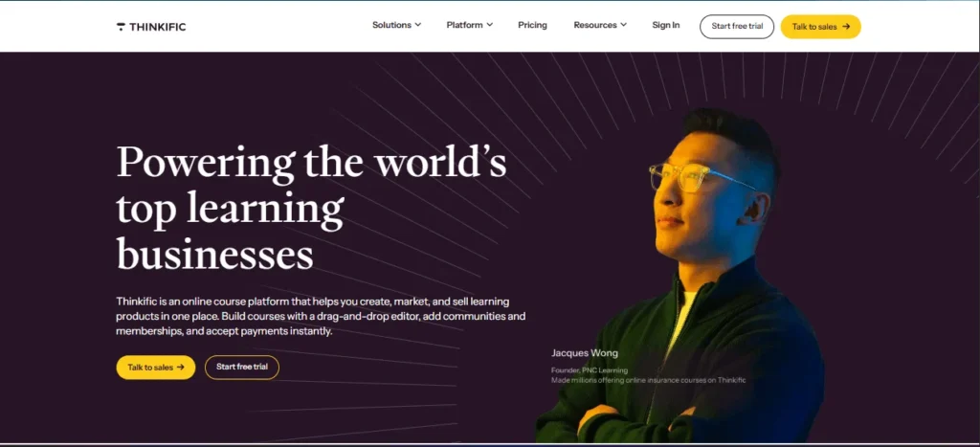The image size is (980, 447).
Task: Expand the Resources chevron
Action: [623, 25]
